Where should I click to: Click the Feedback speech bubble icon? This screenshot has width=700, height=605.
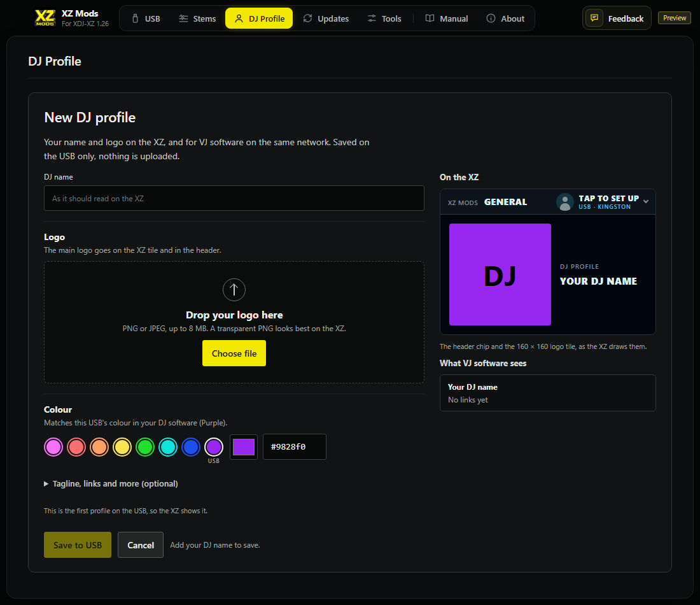pyautogui.click(x=594, y=18)
